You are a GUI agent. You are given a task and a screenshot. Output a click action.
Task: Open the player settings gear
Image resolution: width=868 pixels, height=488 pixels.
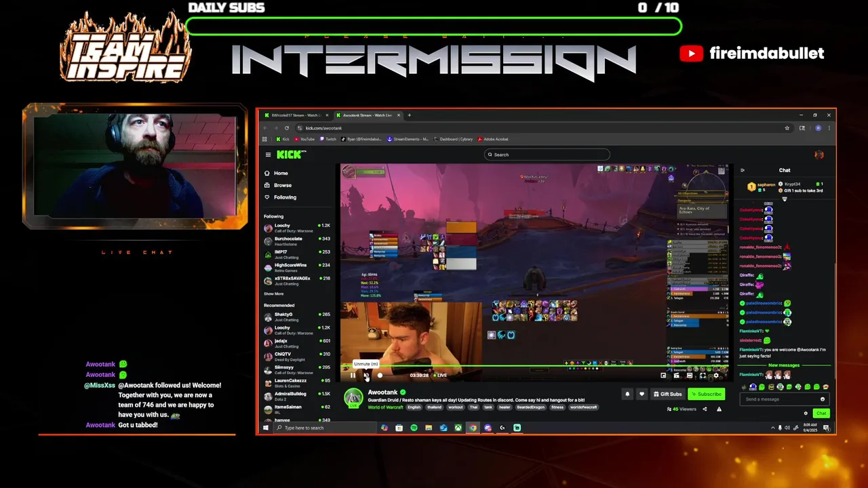tap(715, 375)
